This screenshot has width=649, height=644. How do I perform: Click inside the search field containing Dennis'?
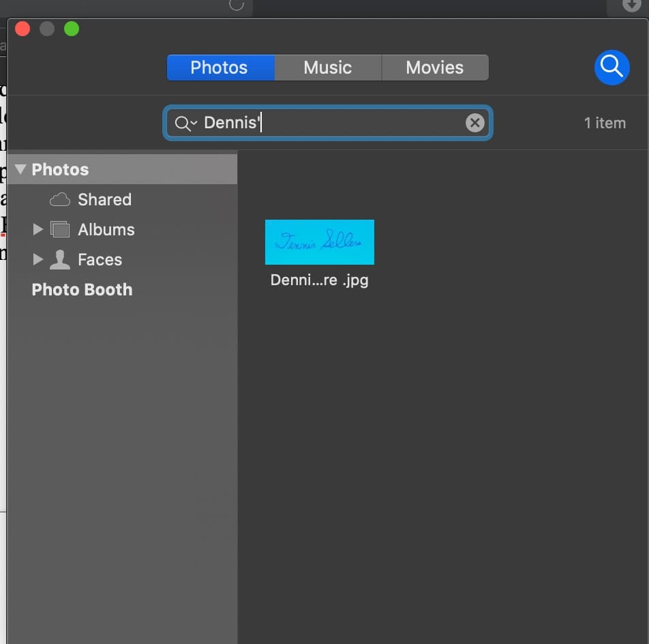[x=354, y=123]
